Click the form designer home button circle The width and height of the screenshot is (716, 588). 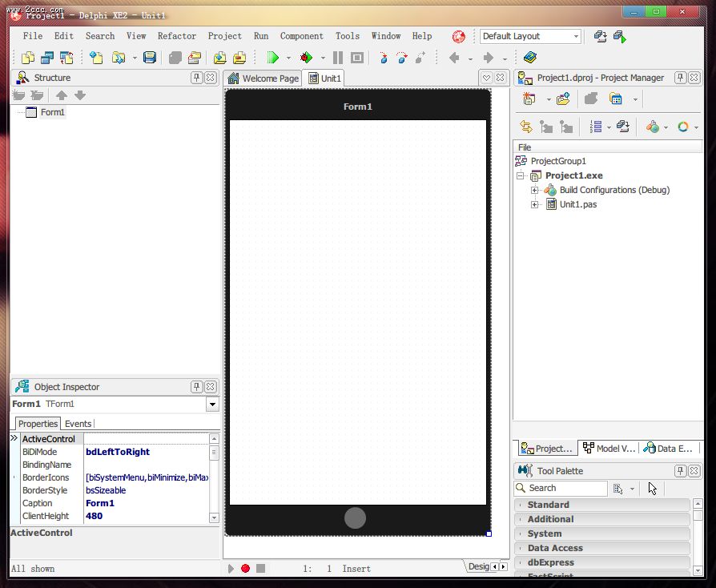355,518
